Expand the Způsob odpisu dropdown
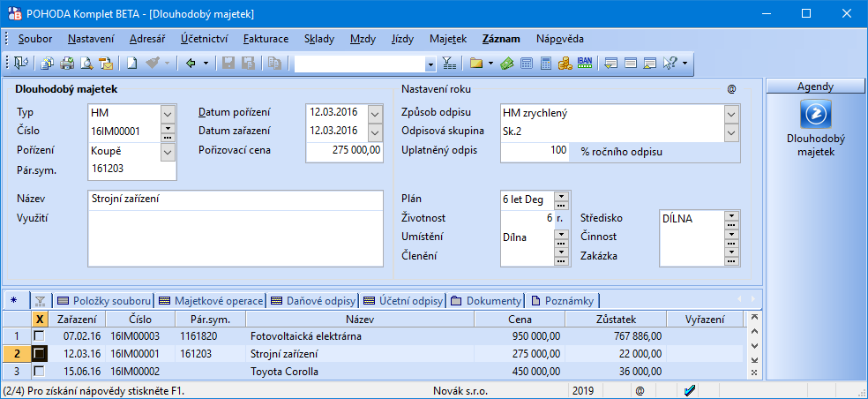 click(731, 113)
